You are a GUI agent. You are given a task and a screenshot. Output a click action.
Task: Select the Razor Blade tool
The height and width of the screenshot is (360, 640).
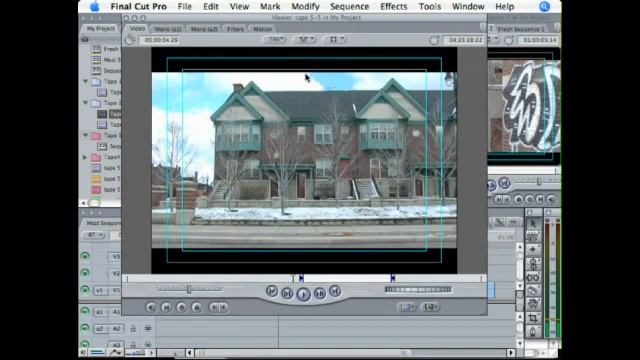533,291
